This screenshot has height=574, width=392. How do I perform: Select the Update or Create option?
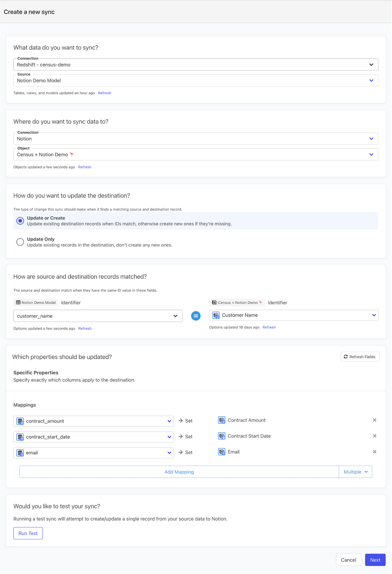(x=20, y=221)
